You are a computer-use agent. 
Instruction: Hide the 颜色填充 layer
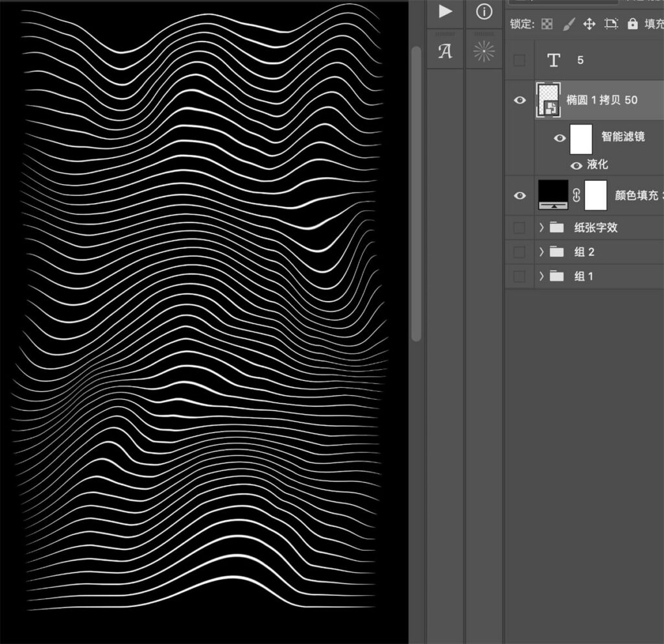pos(519,195)
